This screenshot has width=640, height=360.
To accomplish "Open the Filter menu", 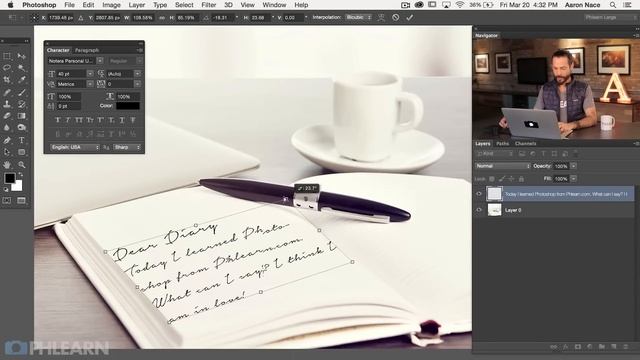I will (x=209, y=5).
